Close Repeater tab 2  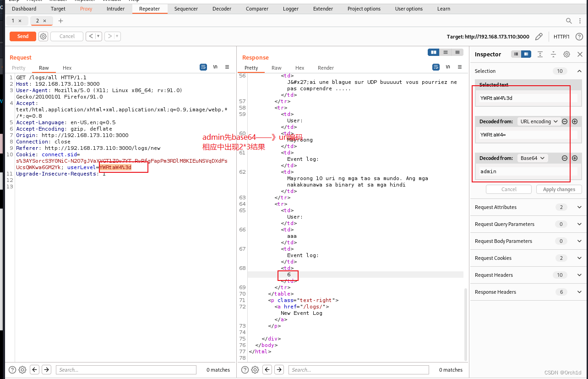(44, 21)
